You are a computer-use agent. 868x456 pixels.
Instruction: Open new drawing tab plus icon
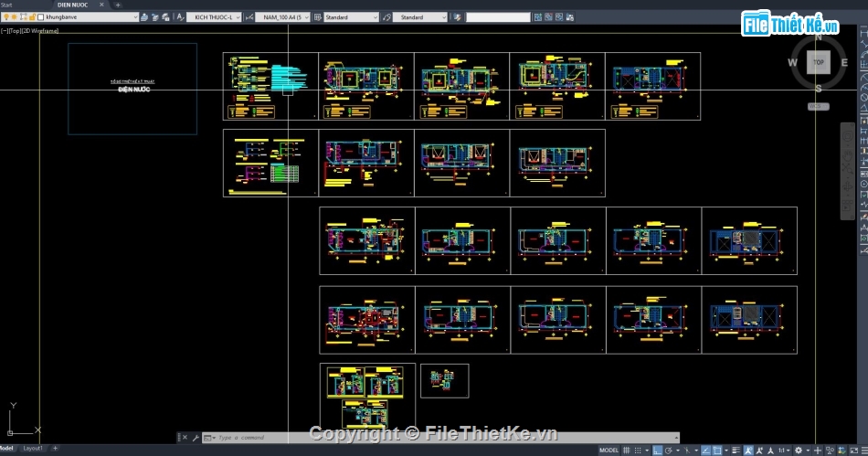tap(117, 5)
